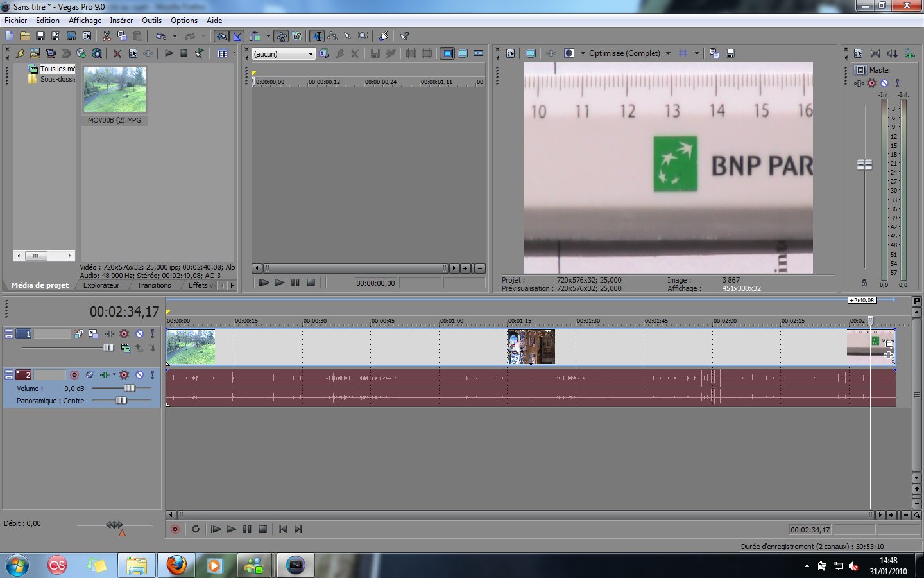The height and width of the screenshot is (578, 924).
Task: Copy snapshot to clipboard icon in preview
Action: 714,53
